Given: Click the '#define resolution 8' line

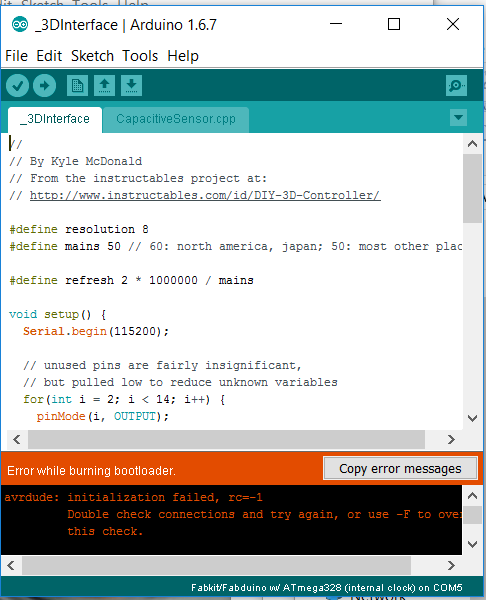Looking at the screenshot, I should point(79,230).
